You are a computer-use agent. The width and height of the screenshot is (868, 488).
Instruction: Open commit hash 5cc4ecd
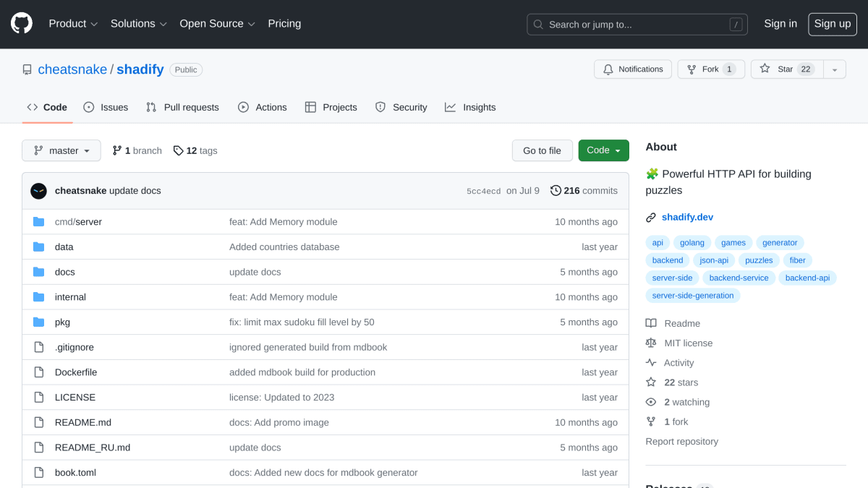(x=484, y=192)
